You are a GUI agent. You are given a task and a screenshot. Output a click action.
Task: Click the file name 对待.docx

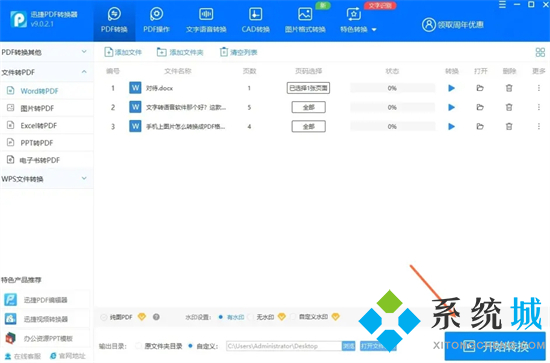click(x=159, y=88)
